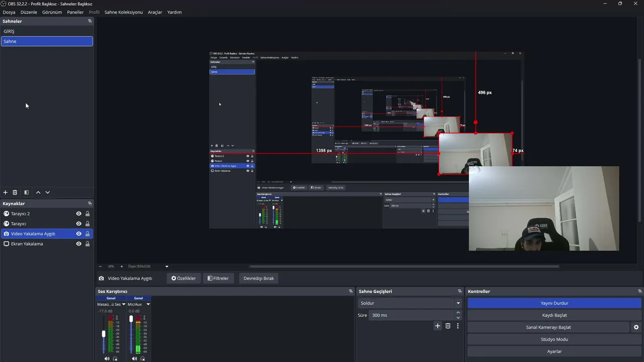This screenshot has height=362, width=644.
Task: Hide the Tarayıcı source
Action: (x=79, y=224)
